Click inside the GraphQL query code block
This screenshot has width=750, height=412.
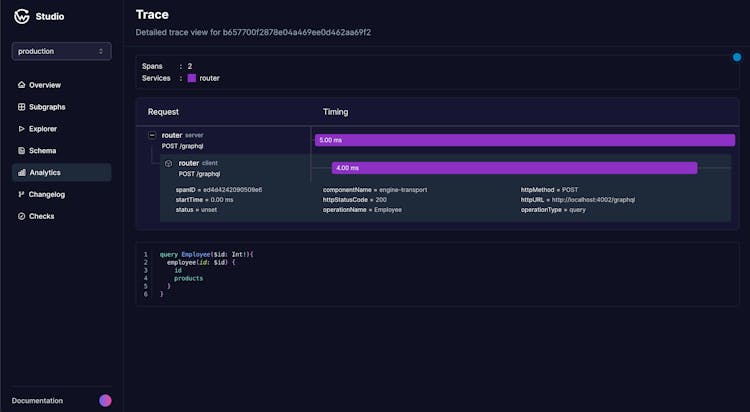[x=400, y=275]
